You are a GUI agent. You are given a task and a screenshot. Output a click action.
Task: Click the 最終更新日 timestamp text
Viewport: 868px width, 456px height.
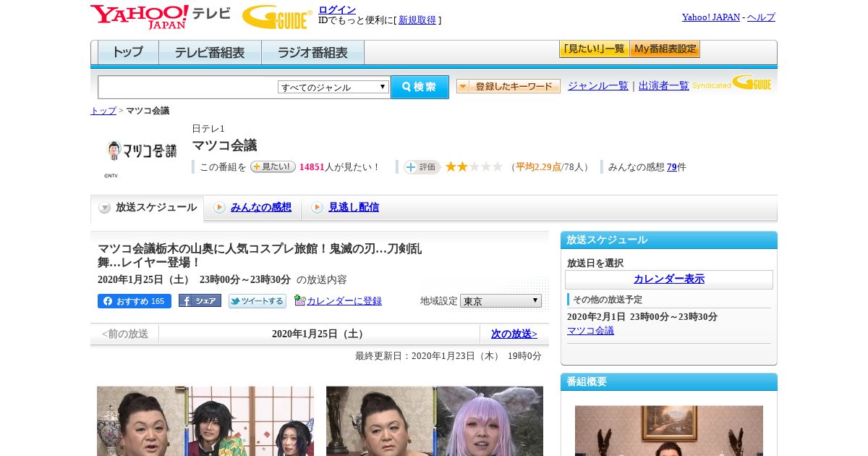(448, 356)
